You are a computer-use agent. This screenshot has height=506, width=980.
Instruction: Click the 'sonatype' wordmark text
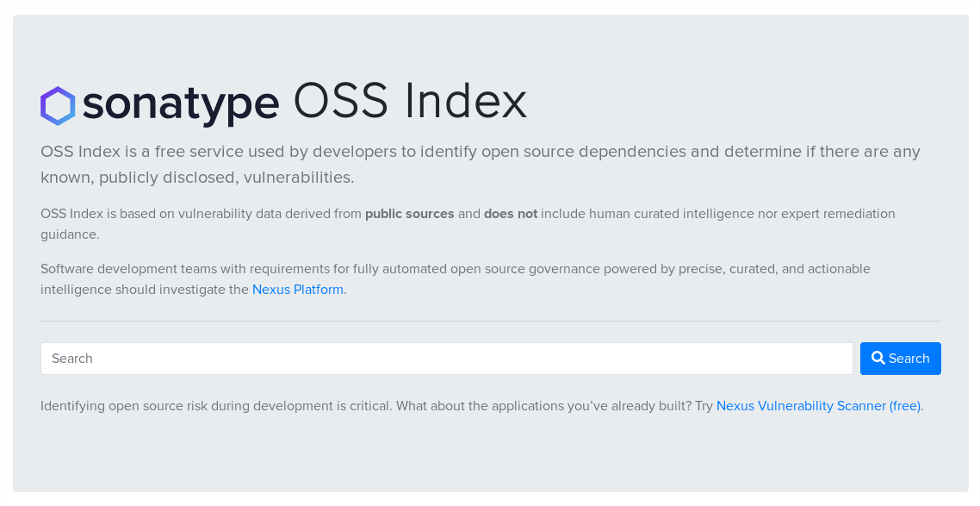pos(181,105)
